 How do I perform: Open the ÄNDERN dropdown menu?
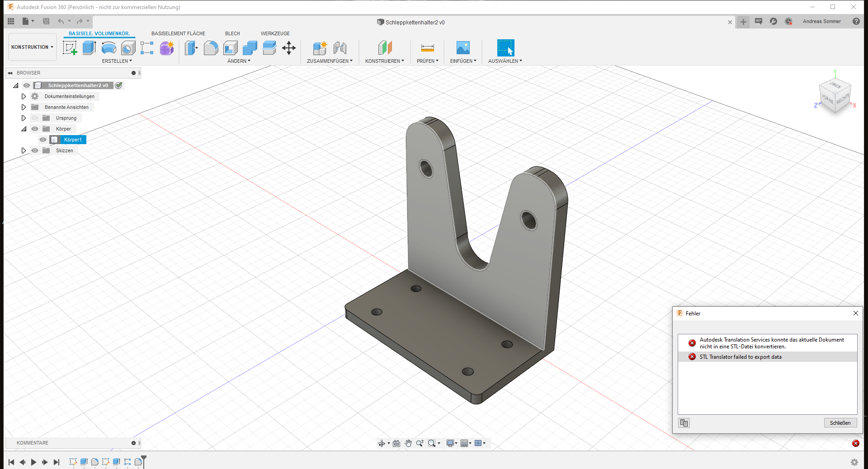[x=239, y=61]
